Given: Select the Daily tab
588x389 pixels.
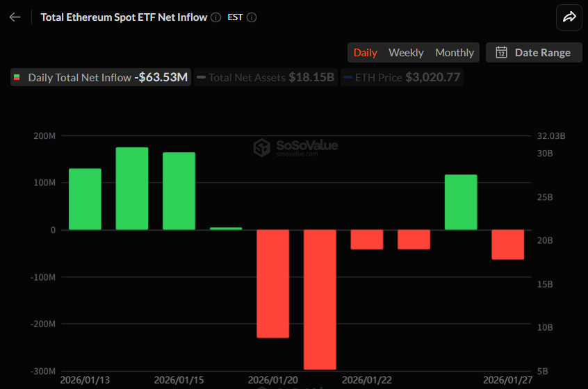Looking at the screenshot, I should pyautogui.click(x=365, y=53).
